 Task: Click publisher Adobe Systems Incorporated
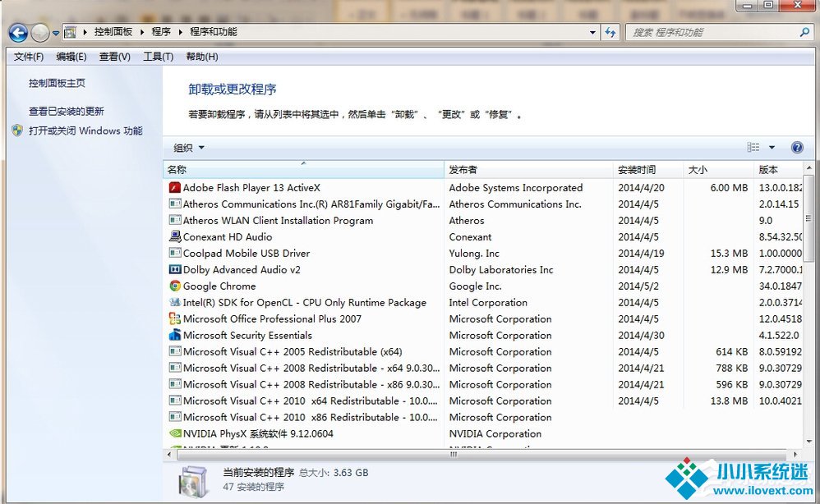[516, 187]
